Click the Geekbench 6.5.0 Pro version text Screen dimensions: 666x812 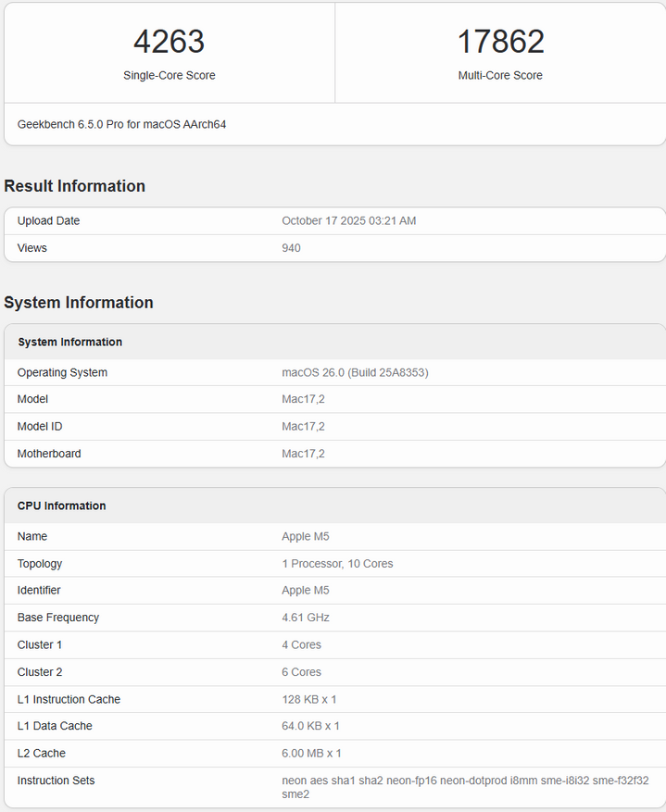(121, 124)
